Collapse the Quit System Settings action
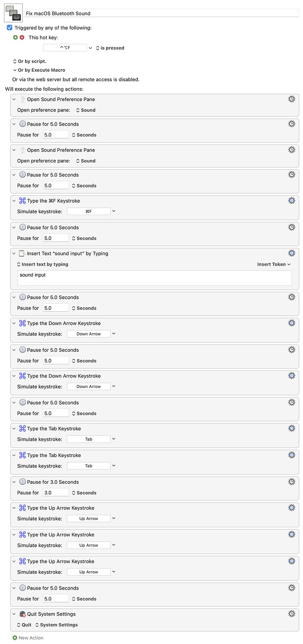 14,614
